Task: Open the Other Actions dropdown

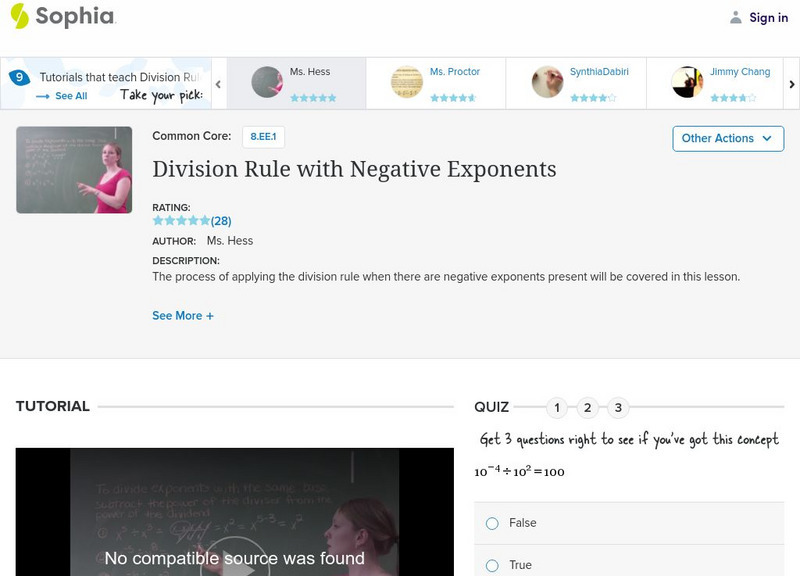Action: click(727, 139)
